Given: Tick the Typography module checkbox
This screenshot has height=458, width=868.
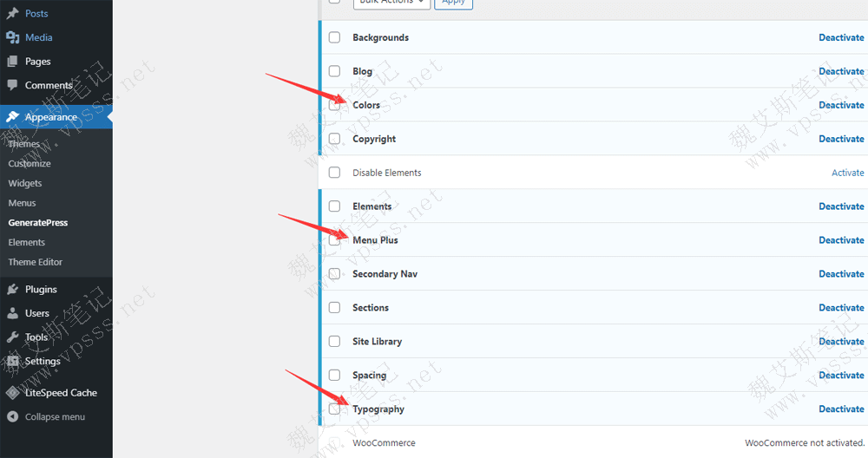Looking at the screenshot, I should [x=334, y=409].
